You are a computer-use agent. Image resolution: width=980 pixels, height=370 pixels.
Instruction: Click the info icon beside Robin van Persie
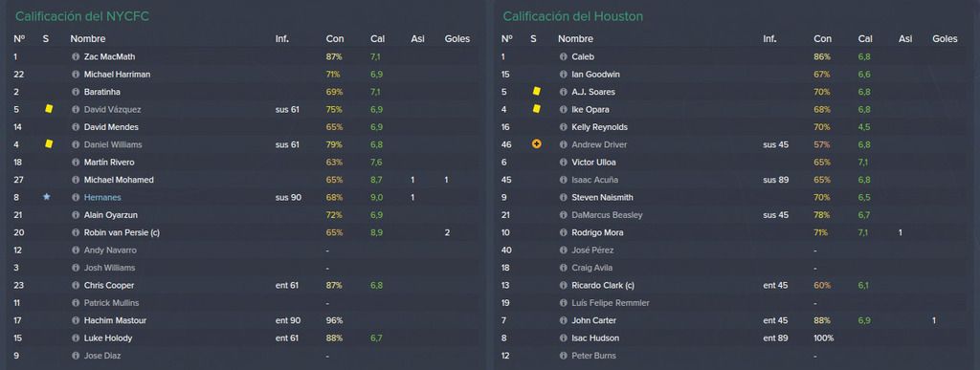(x=76, y=232)
